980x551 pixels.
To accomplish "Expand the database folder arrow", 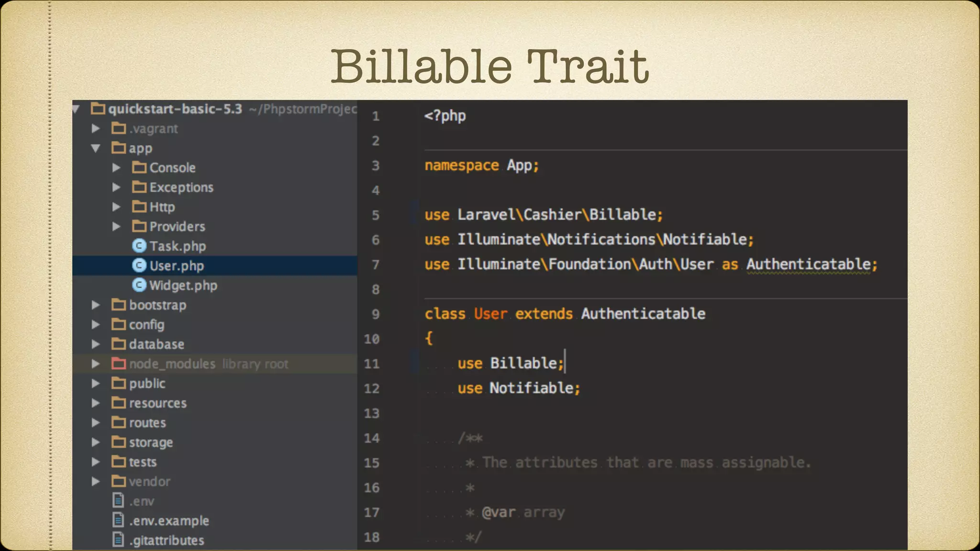I will coord(96,344).
